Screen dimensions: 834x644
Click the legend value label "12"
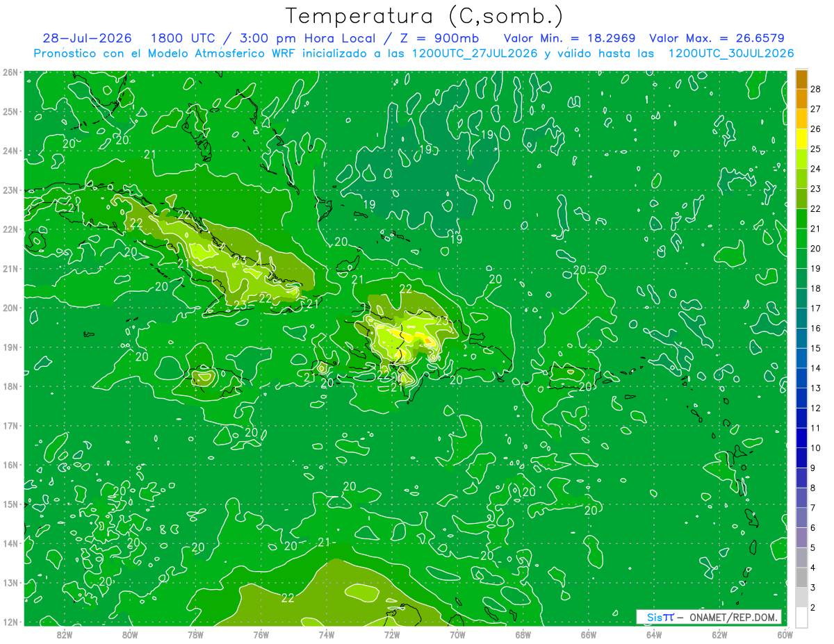pyautogui.click(x=816, y=408)
